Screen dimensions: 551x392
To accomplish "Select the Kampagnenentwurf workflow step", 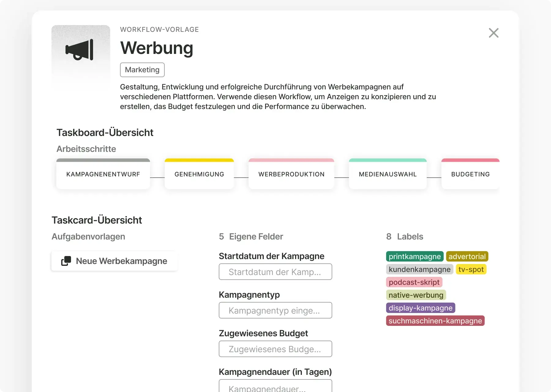I will [103, 174].
